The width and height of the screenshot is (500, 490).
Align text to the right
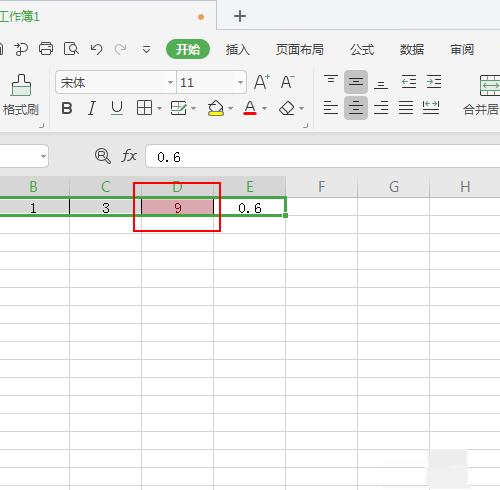tap(381, 108)
